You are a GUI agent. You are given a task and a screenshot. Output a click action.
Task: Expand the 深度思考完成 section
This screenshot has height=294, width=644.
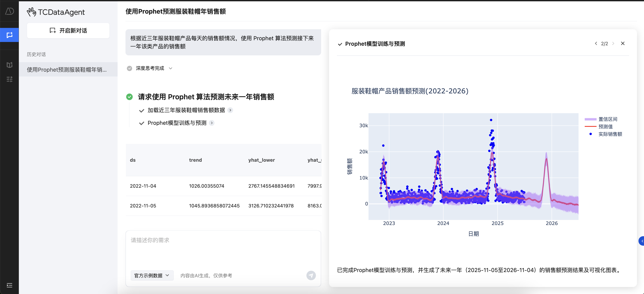170,68
